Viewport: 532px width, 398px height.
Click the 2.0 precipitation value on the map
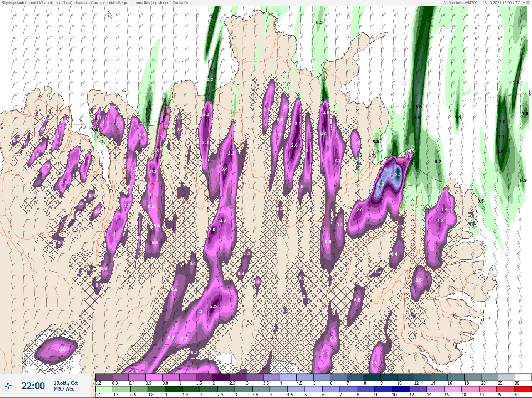pyautogui.click(x=360, y=210)
